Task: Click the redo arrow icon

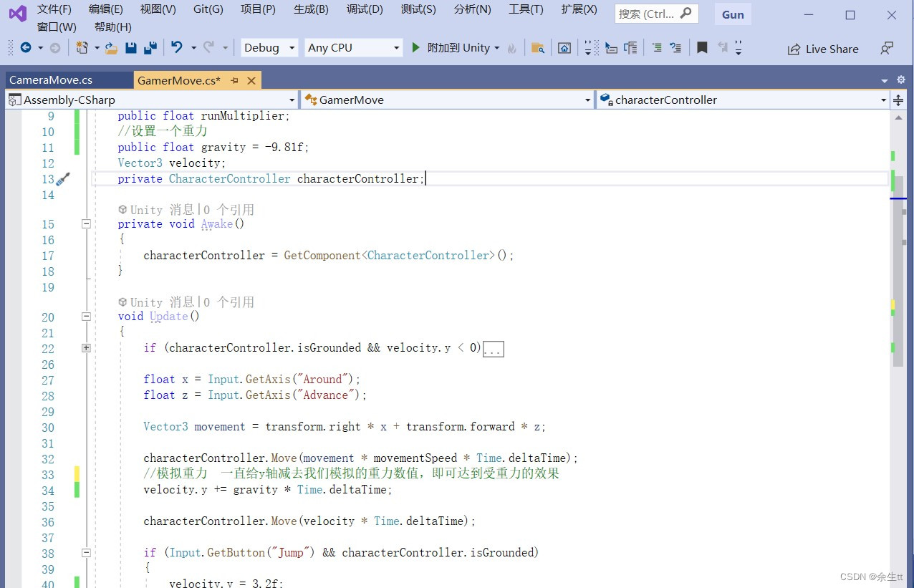Action: tap(209, 47)
